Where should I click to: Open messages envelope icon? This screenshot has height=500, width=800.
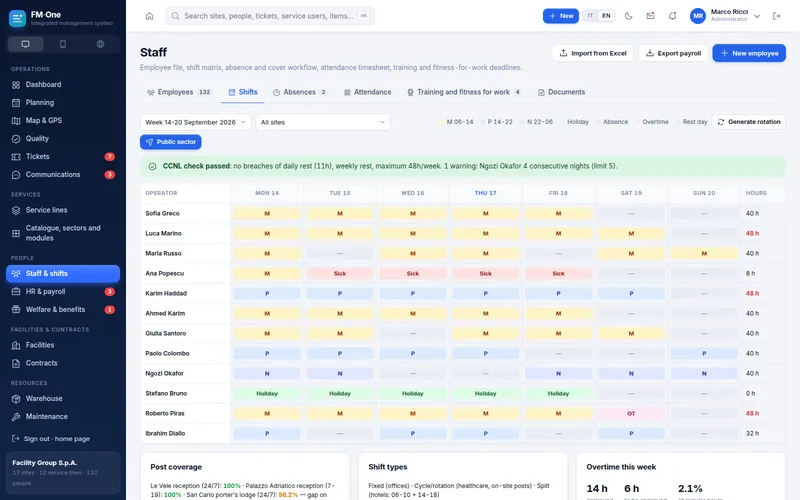click(651, 16)
